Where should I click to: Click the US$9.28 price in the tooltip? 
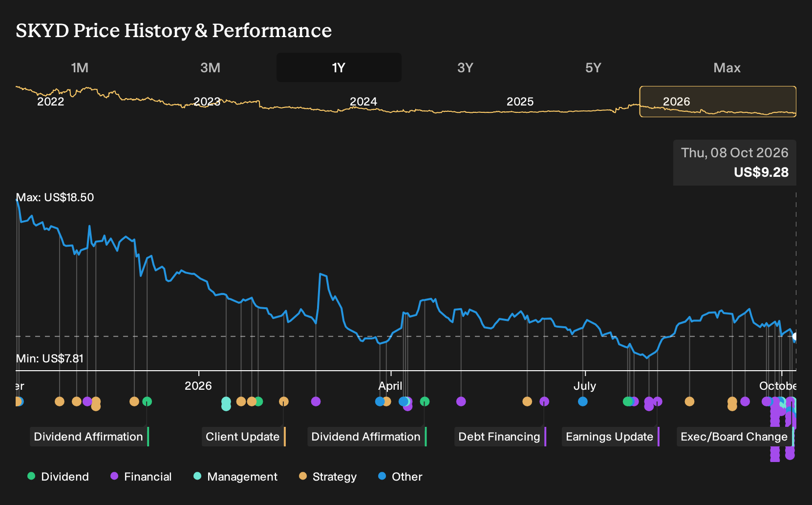pyautogui.click(x=761, y=172)
